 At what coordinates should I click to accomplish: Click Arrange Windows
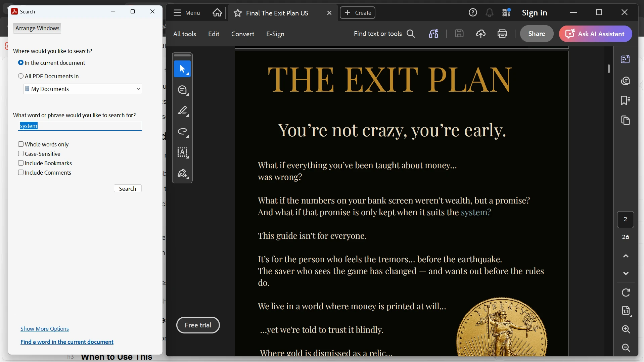coord(37,28)
